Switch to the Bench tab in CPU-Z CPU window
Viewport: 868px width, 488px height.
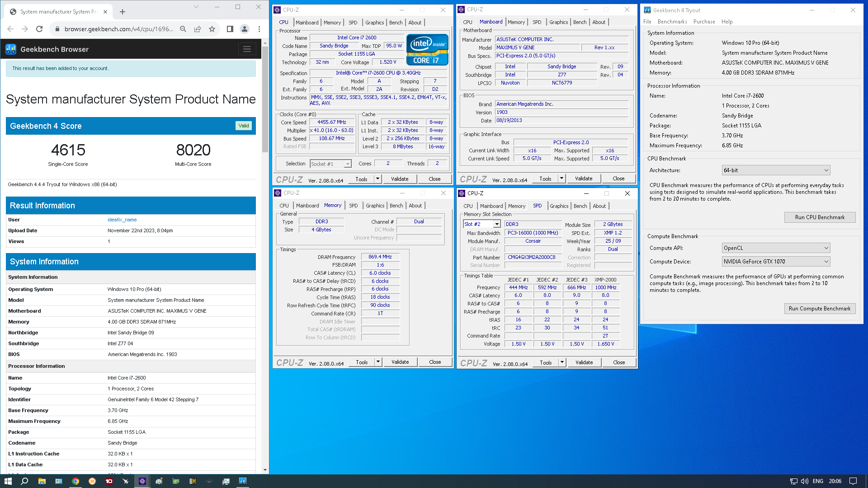pyautogui.click(x=396, y=23)
